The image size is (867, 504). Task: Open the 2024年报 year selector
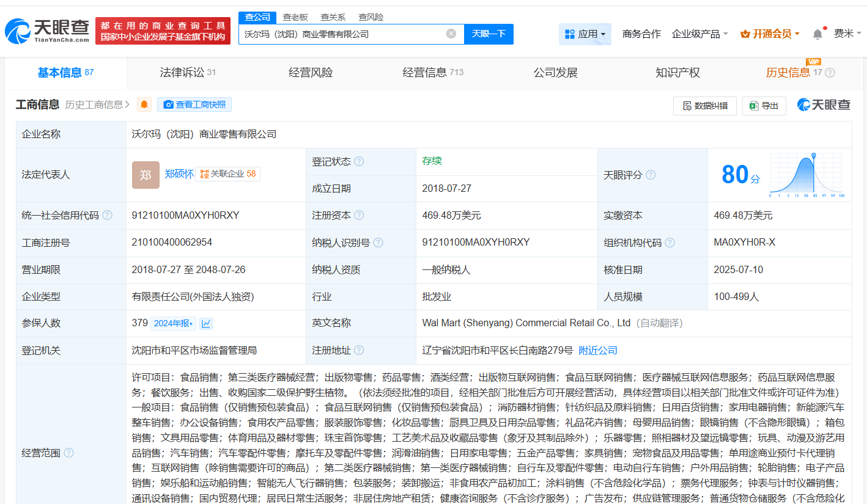coord(174,323)
